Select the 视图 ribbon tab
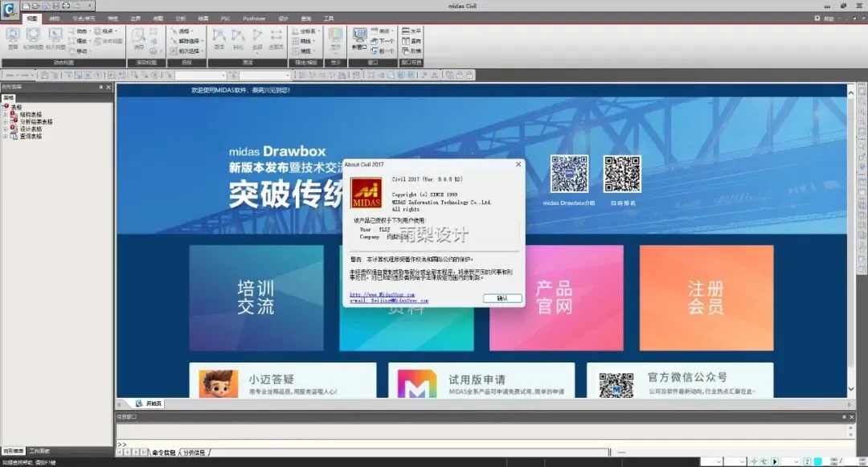The height and width of the screenshot is (467, 868). (33, 18)
